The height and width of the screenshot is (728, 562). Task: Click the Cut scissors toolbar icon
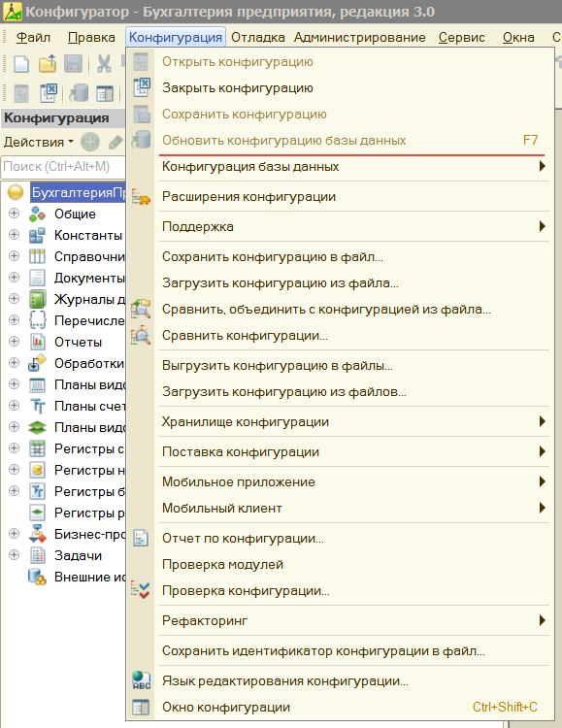(x=104, y=64)
